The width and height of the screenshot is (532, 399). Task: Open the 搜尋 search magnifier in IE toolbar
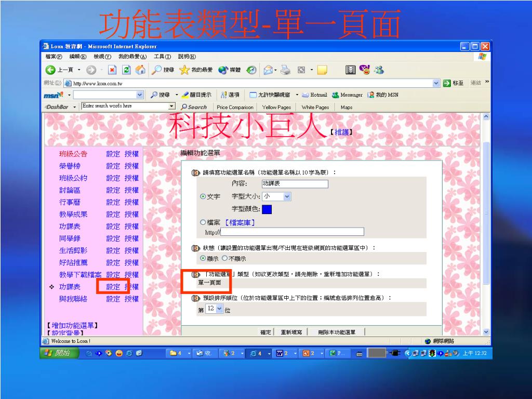click(163, 70)
